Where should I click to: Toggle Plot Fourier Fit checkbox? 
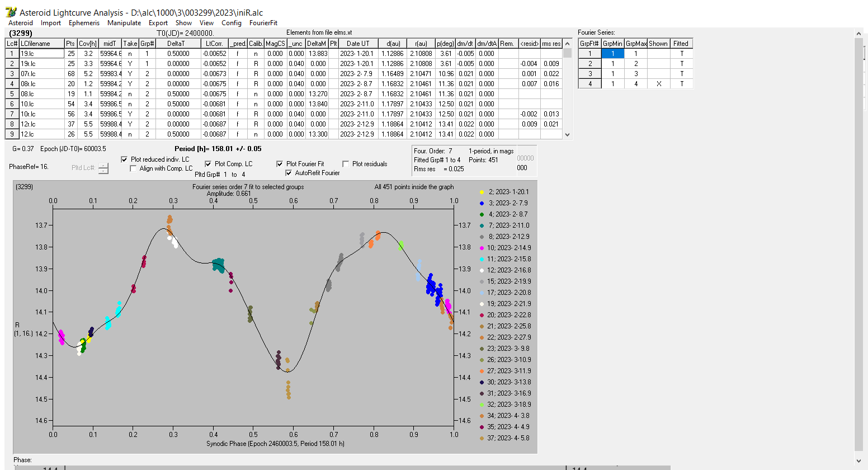(280, 164)
